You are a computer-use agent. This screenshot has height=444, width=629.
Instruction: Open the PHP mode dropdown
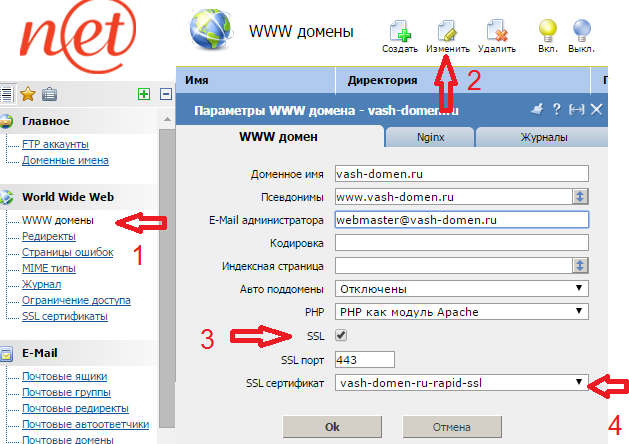tap(462, 312)
